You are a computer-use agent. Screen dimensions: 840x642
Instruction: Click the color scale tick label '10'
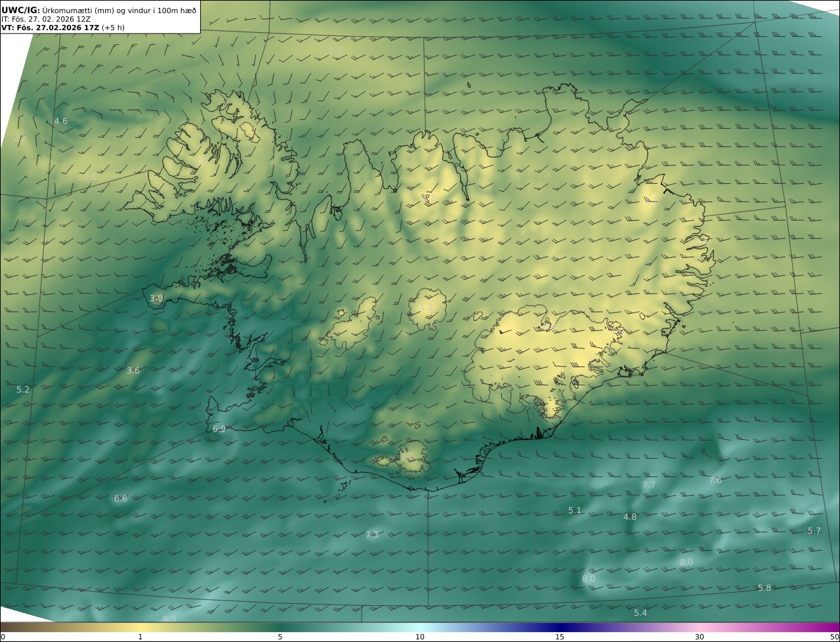point(420,637)
